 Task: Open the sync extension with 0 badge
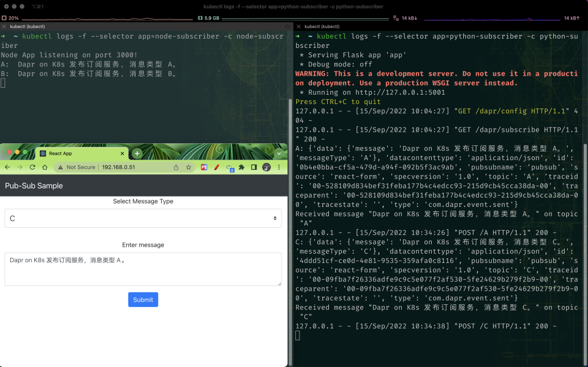click(230, 168)
